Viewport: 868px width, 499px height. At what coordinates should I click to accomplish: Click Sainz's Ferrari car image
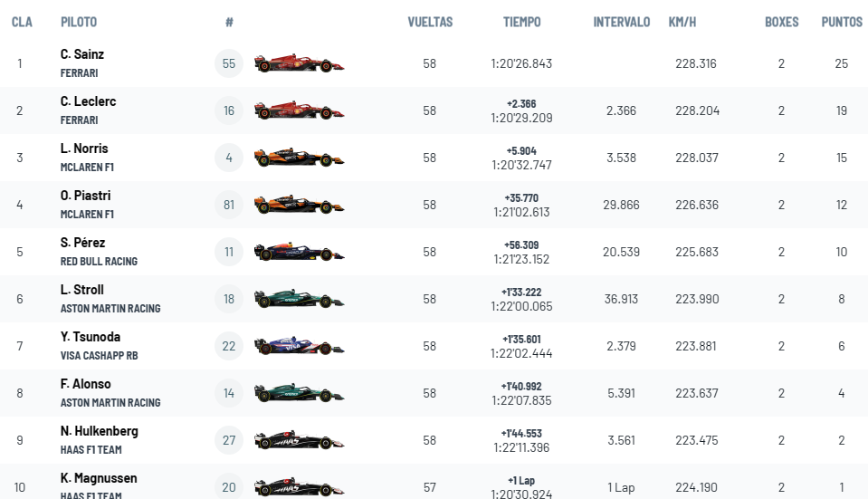(x=299, y=63)
